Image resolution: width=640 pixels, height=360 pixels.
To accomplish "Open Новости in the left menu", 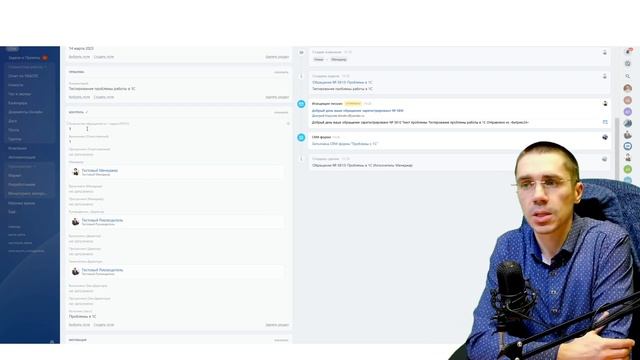I will click(16, 85).
